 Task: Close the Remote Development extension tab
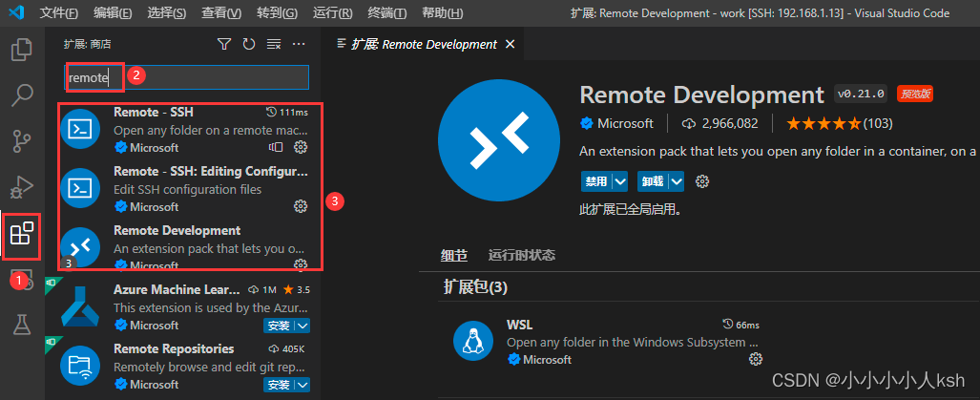(x=510, y=44)
